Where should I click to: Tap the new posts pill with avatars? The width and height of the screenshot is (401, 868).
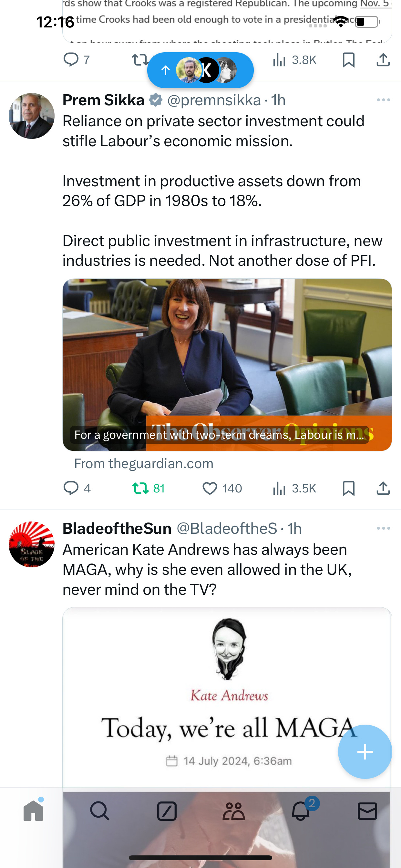(x=200, y=70)
